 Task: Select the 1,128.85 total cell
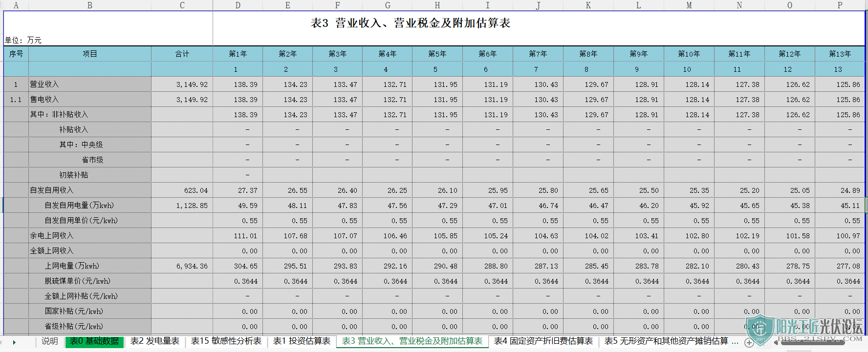point(182,206)
